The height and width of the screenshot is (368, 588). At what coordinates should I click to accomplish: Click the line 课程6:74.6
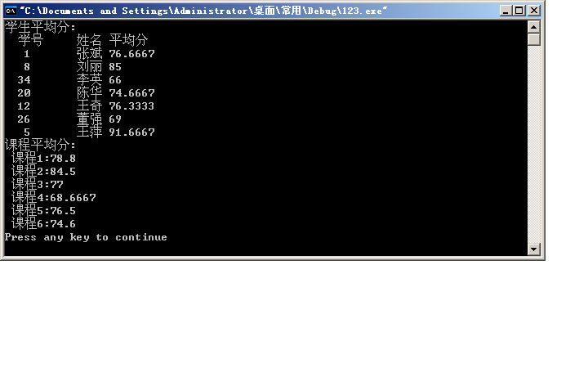(43, 224)
